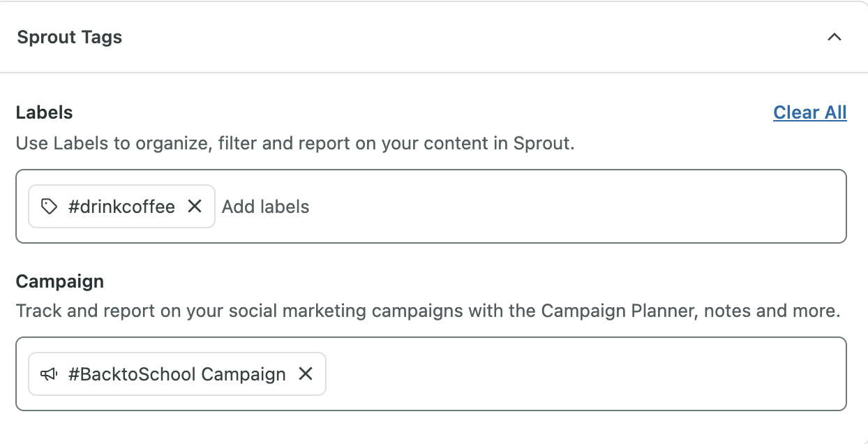Click blank header space beside Sprout Tags title
Screen dimensions: 868x444
(474, 38)
